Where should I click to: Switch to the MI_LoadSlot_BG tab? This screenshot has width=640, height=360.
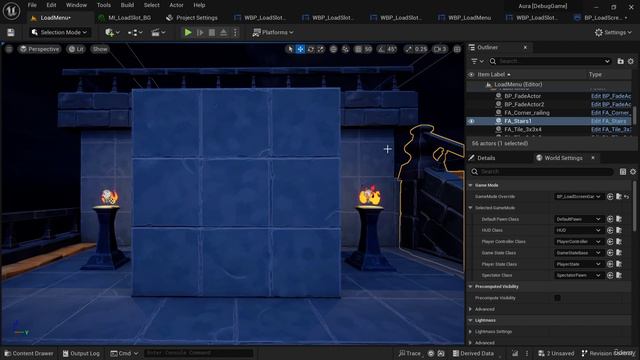coord(125,18)
